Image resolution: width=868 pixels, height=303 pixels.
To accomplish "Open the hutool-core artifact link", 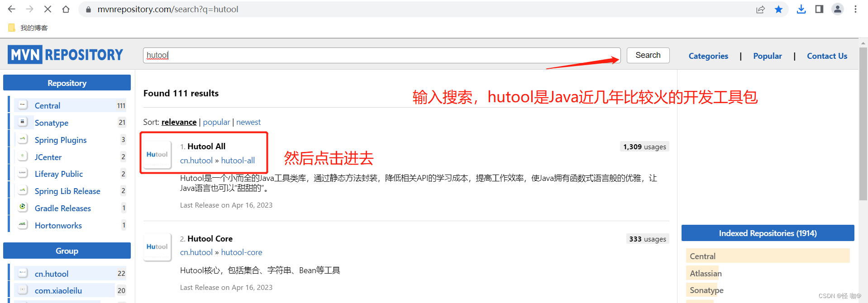I will (x=242, y=252).
